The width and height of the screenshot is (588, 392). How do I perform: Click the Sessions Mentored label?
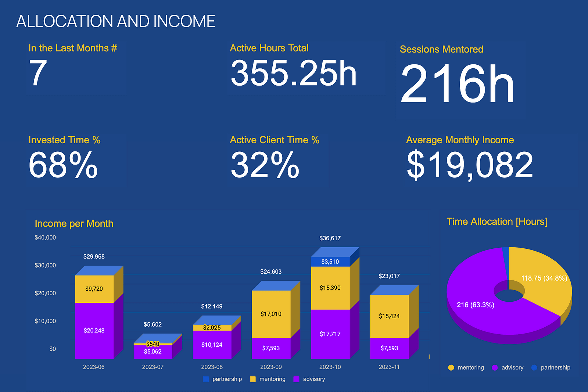441,49
